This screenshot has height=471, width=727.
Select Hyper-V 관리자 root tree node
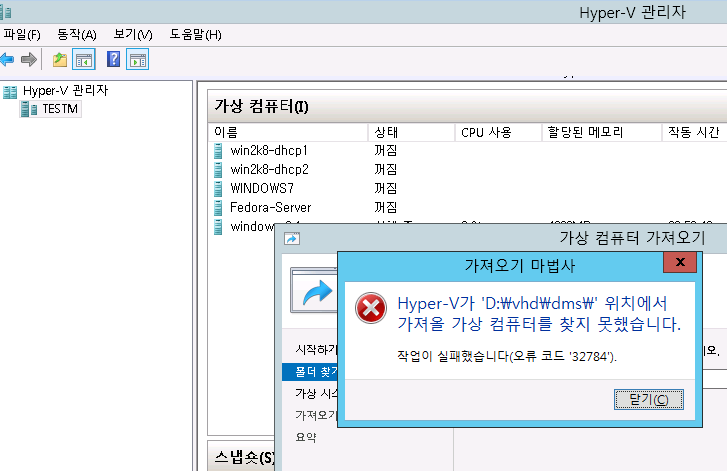65,90
